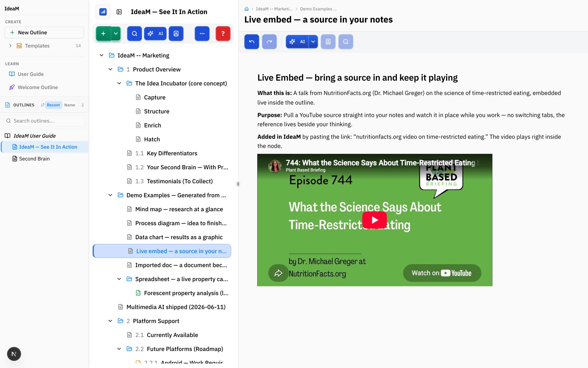Screen dimensions: 588x368
Task: Open the more options ellipsis button
Action: click(x=202, y=33)
